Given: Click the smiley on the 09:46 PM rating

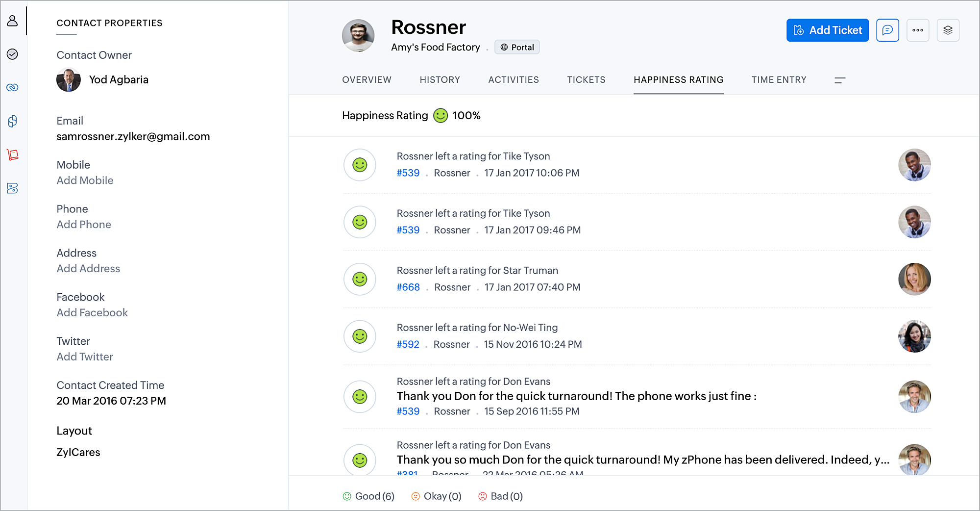Looking at the screenshot, I should click(360, 222).
